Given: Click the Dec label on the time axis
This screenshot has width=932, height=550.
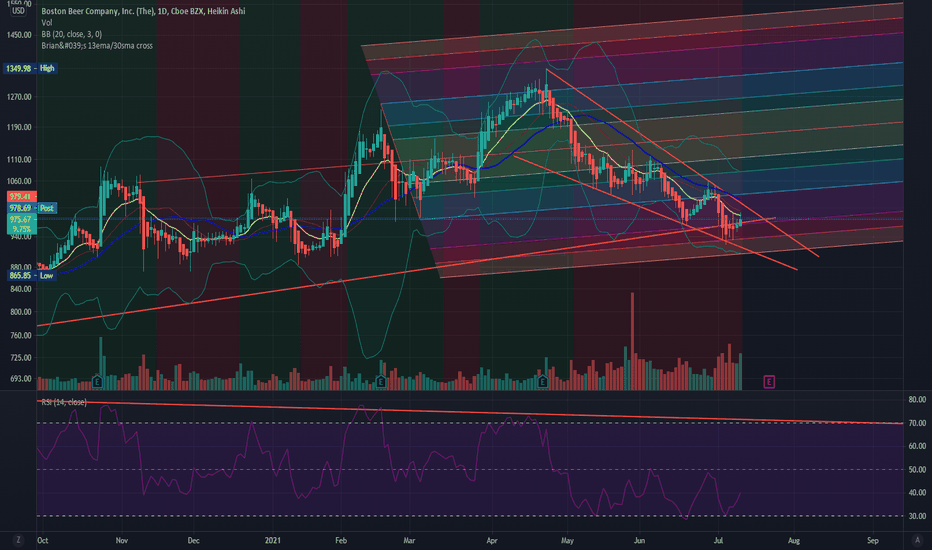Looking at the screenshot, I should tap(193, 540).
